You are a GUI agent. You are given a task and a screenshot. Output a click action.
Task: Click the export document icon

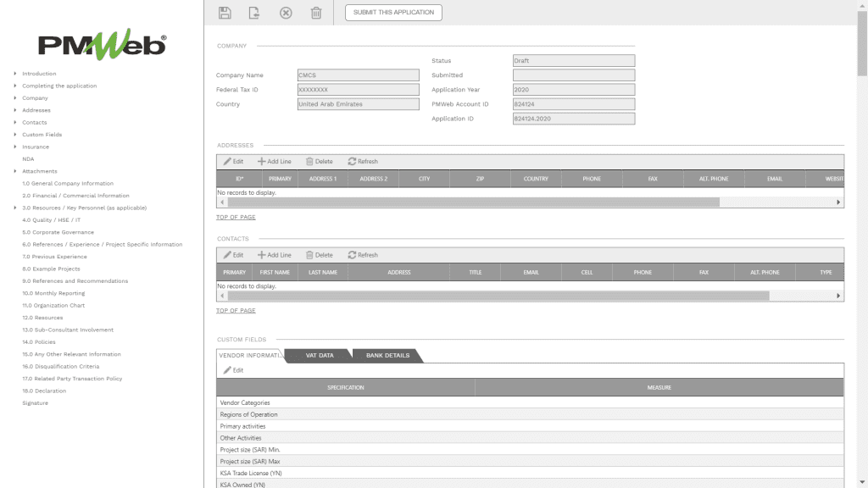(254, 13)
